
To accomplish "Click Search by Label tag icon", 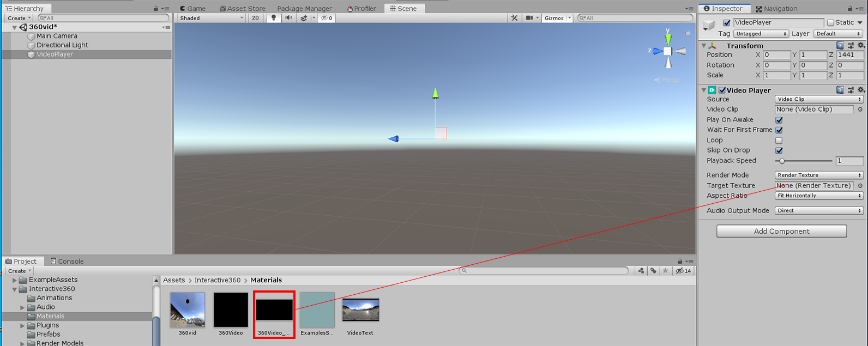I will click(x=653, y=271).
